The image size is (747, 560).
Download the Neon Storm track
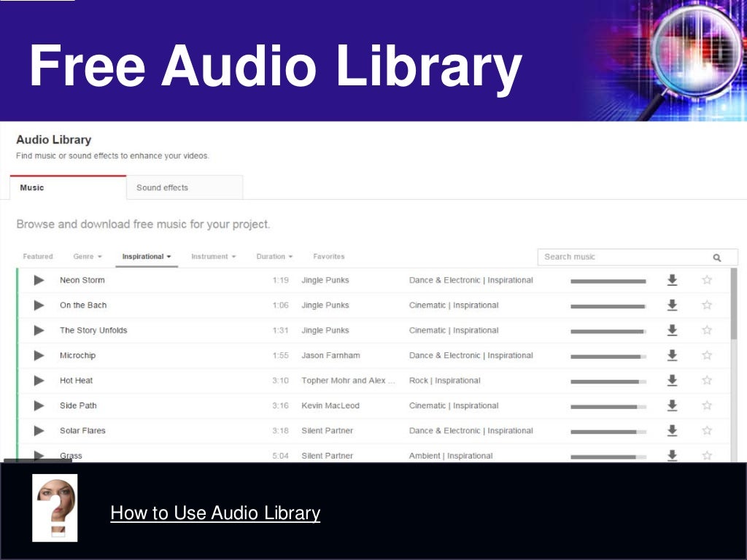click(672, 280)
